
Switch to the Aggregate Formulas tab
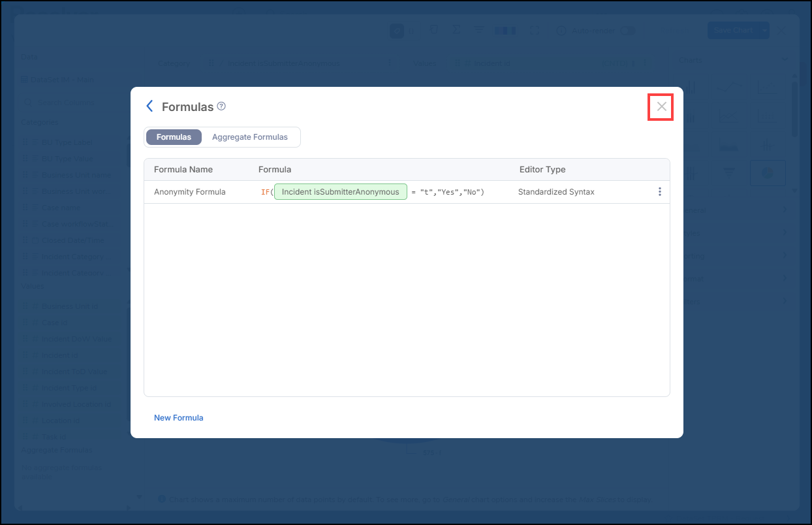coord(250,137)
